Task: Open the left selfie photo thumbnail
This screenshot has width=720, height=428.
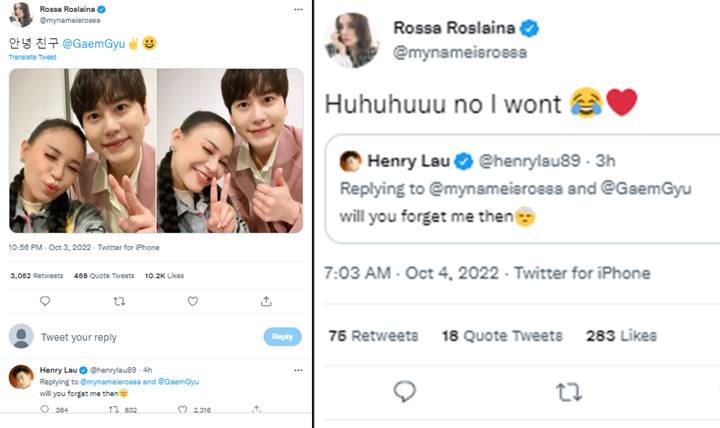Action: [83, 151]
